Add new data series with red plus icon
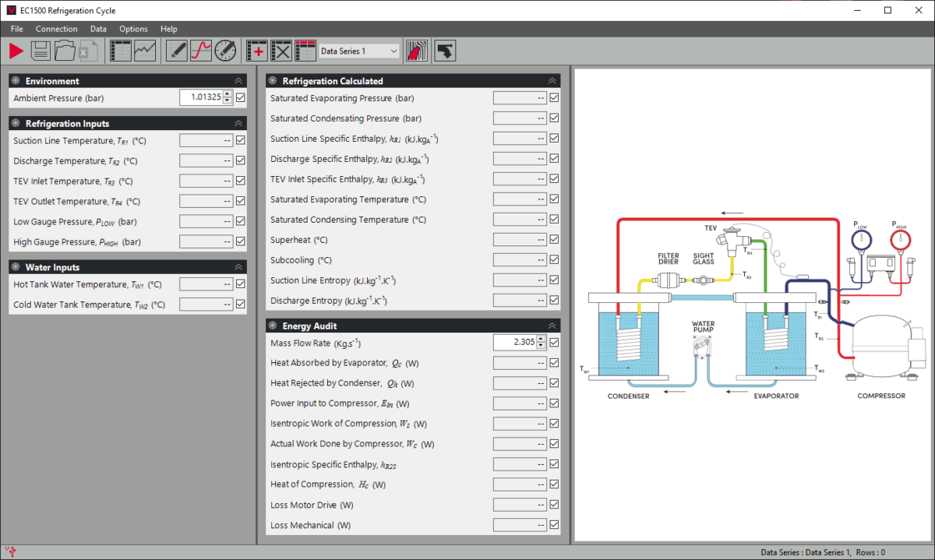The width and height of the screenshot is (935, 560). click(x=256, y=51)
